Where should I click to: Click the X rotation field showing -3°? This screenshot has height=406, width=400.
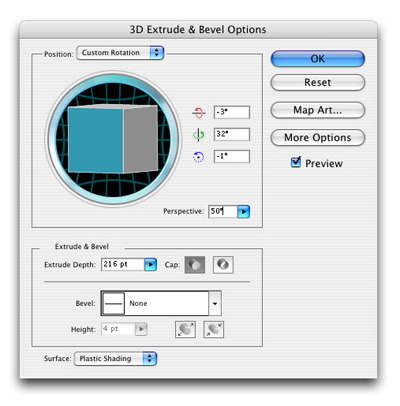[x=232, y=112]
